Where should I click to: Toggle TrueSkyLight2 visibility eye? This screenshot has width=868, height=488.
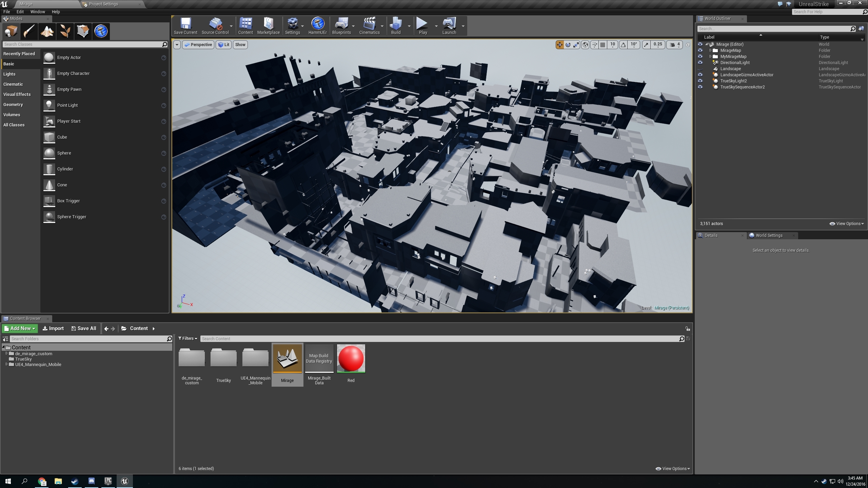coord(700,81)
